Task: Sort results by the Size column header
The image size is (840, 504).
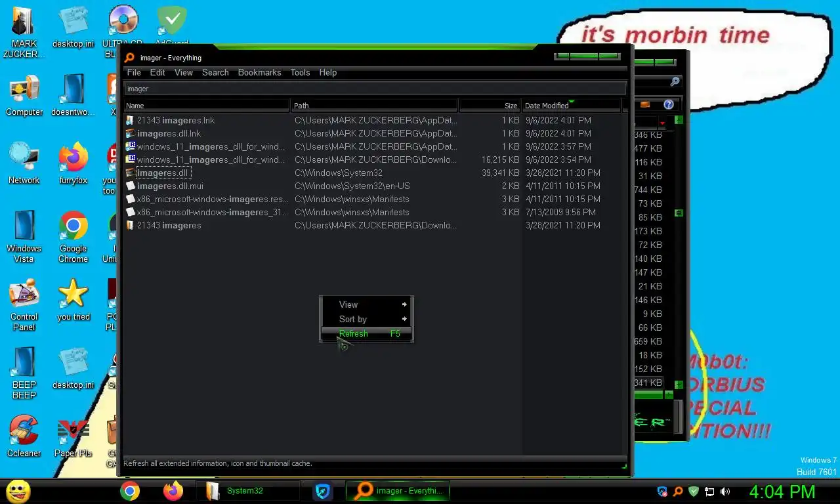Action: click(x=490, y=105)
